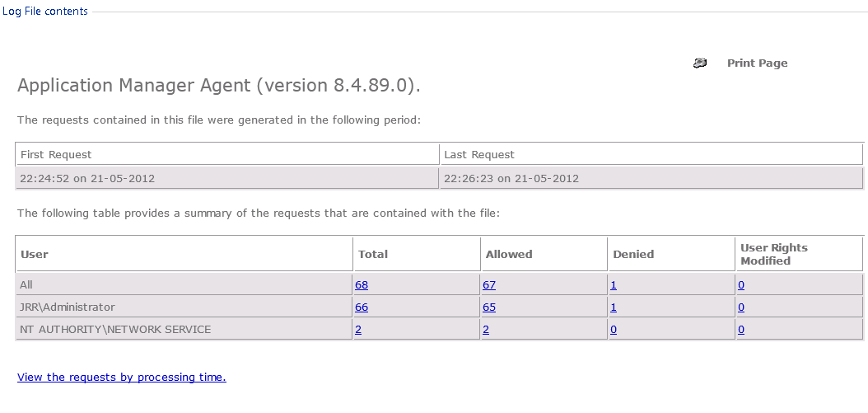Click the Print Page link
The height and width of the screenshot is (413, 868).
point(757,63)
